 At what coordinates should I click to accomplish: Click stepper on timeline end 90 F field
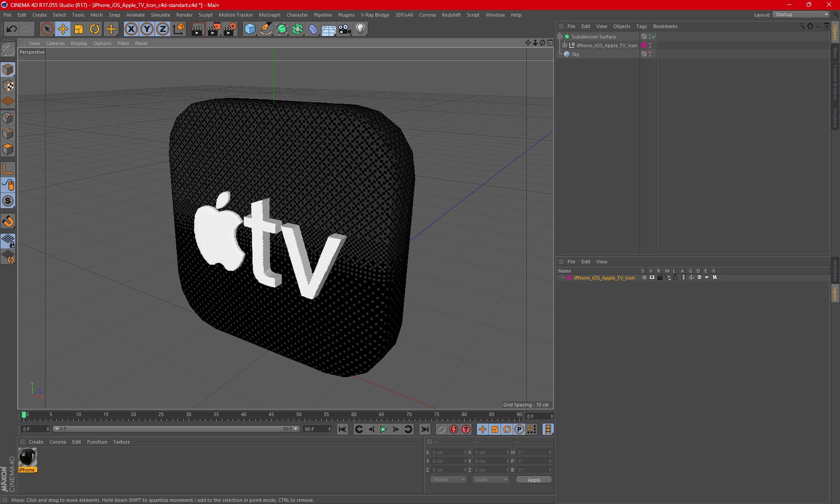329,429
